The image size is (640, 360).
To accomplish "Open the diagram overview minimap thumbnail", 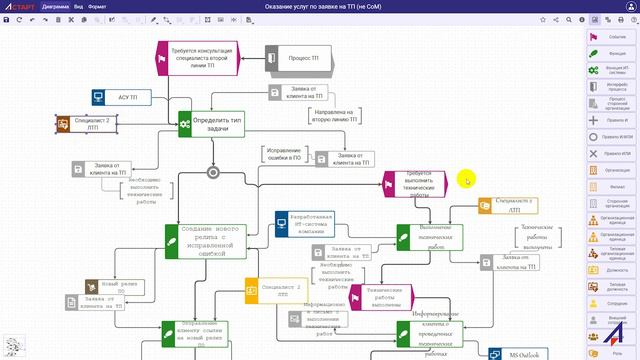I will [15, 347].
